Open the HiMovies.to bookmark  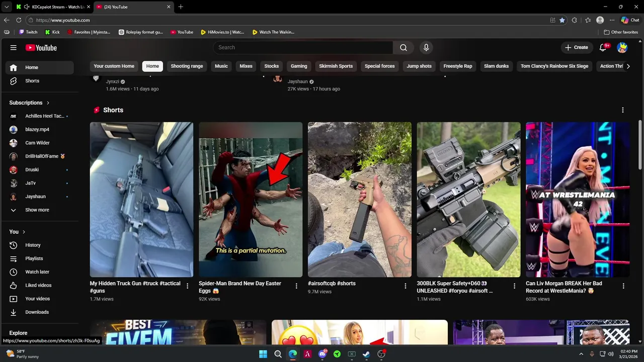tap(222, 32)
